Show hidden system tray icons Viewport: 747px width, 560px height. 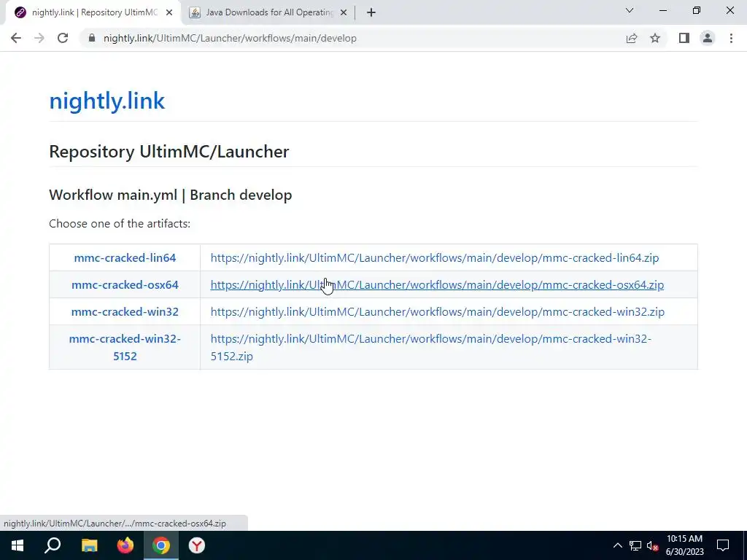pyautogui.click(x=617, y=545)
